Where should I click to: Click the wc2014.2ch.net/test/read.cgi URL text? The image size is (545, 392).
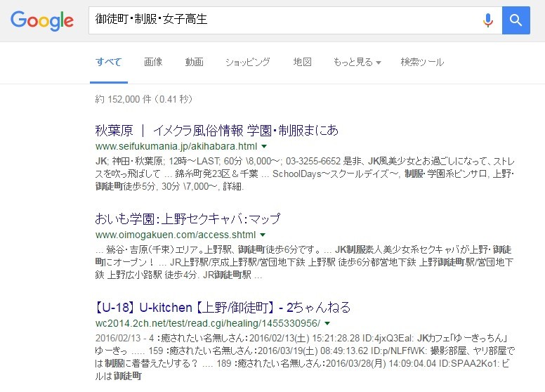point(208,324)
